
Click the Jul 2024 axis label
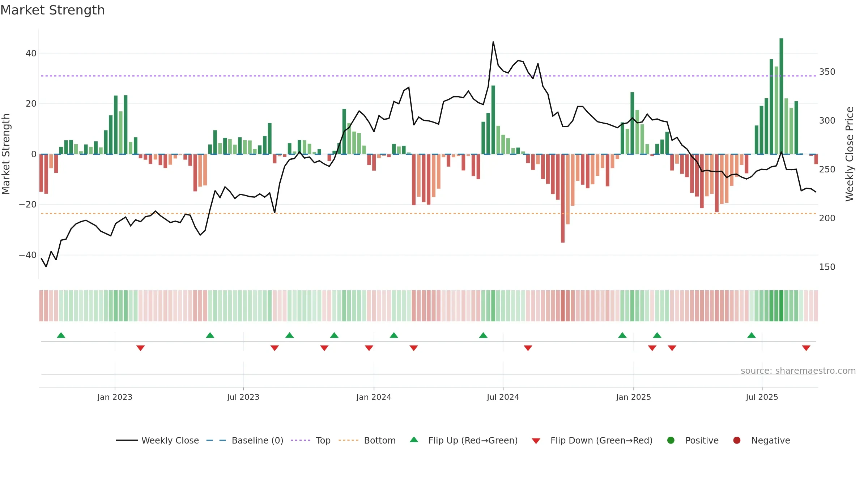(503, 397)
